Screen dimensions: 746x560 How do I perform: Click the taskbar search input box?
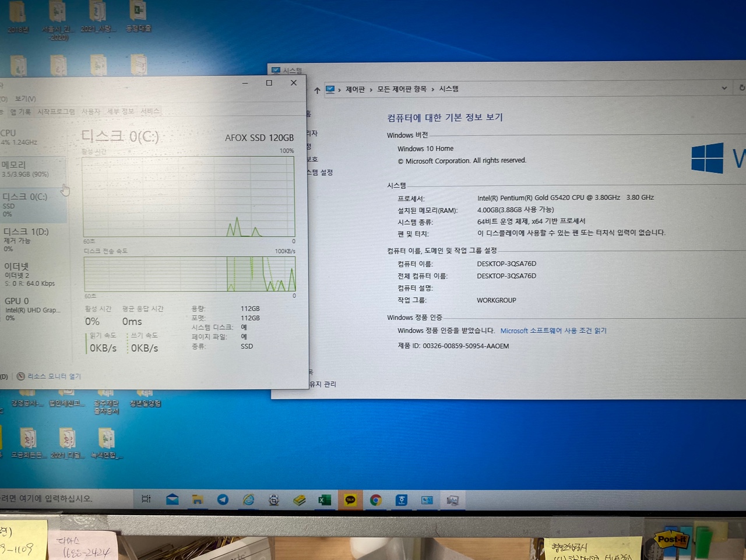65,498
